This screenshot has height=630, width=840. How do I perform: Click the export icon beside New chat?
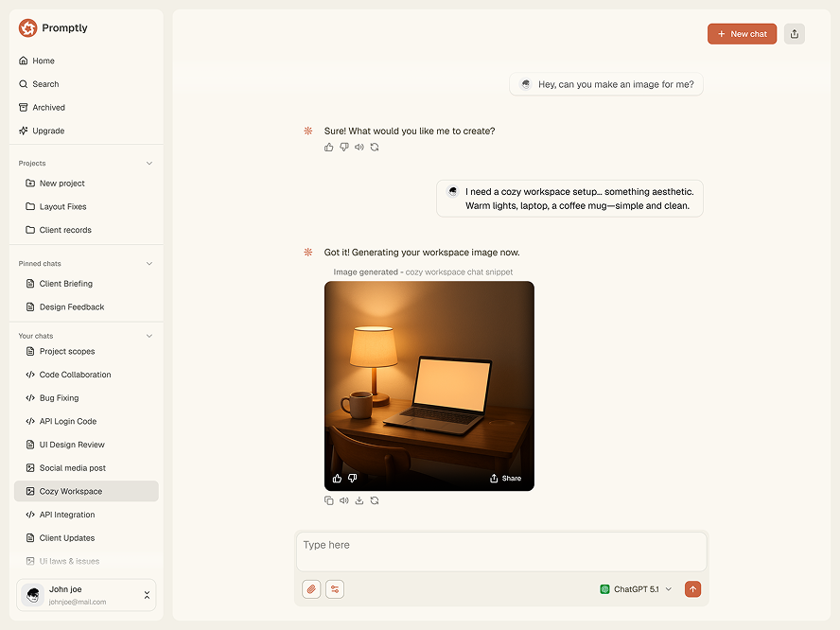coord(795,34)
